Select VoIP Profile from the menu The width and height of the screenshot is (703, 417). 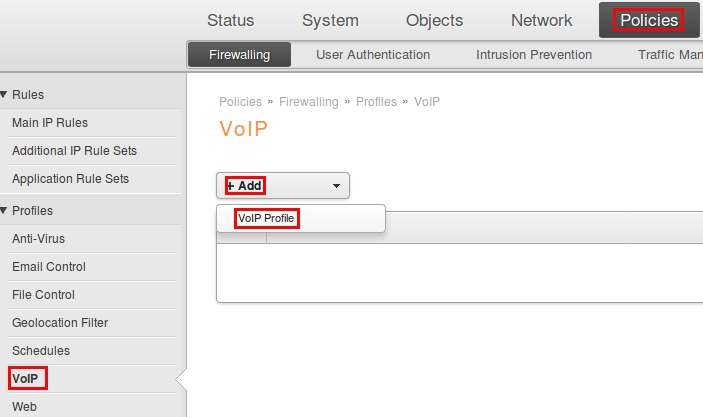[267, 219]
